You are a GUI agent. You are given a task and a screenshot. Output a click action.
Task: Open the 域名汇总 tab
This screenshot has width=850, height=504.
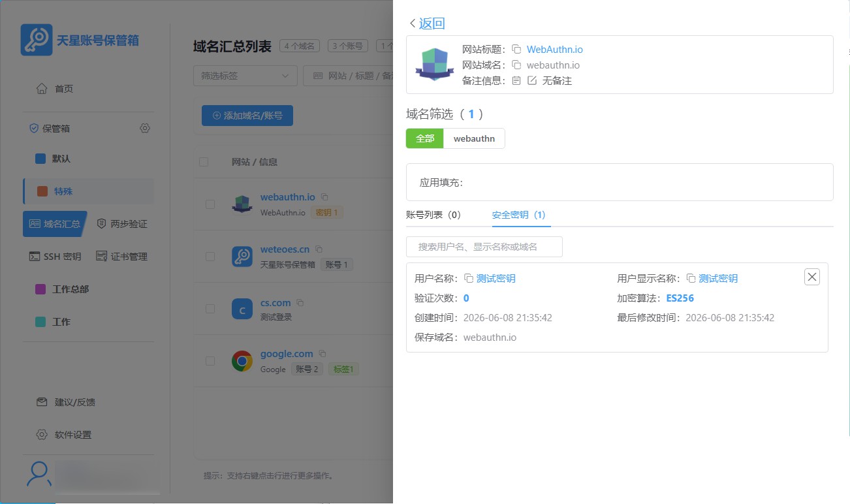click(55, 224)
